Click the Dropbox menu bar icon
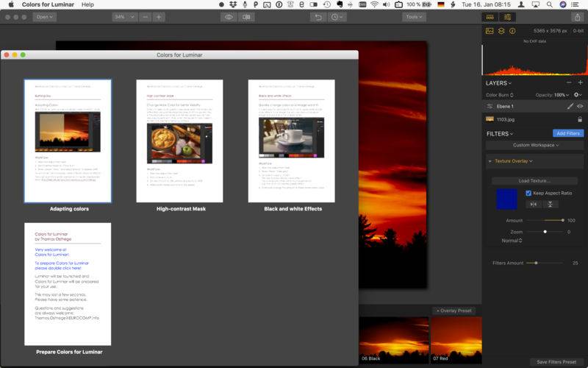The width and height of the screenshot is (588, 368). click(x=233, y=4)
